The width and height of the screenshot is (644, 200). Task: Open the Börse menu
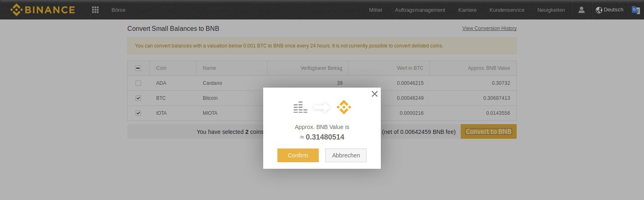tap(118, 10)
